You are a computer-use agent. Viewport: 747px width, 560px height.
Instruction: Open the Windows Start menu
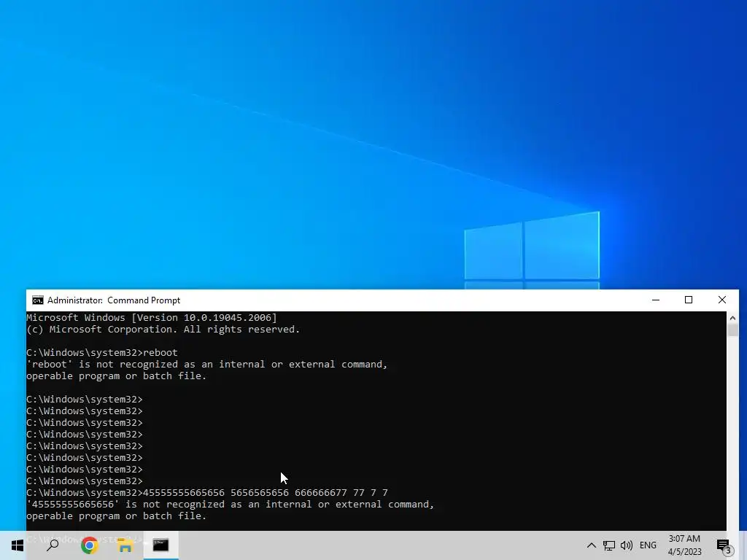[18, 545]
